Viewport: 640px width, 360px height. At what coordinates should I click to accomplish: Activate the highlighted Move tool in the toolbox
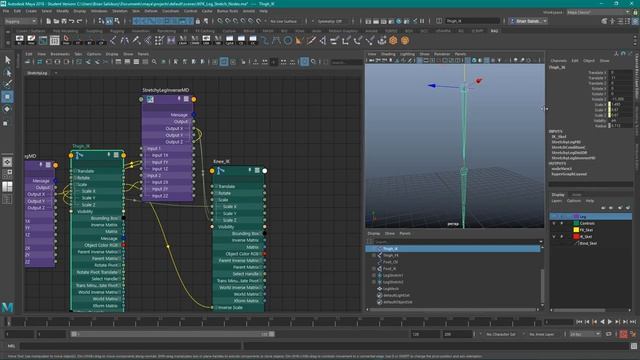point(7,97)
